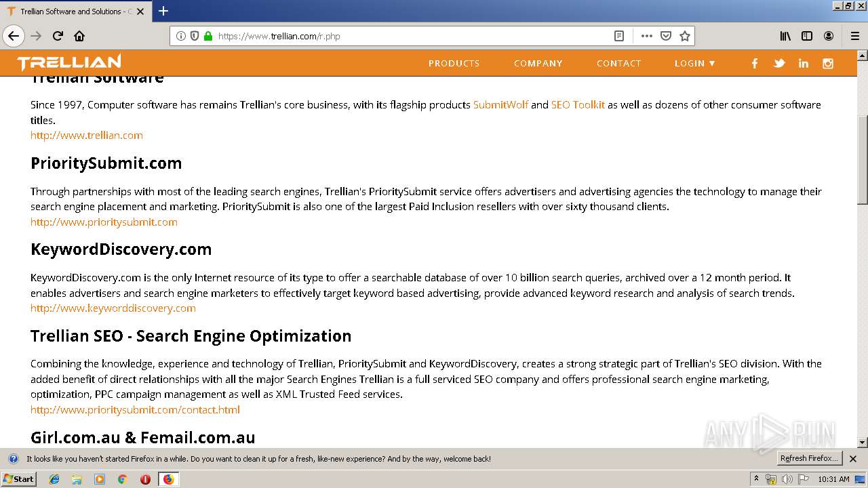Open the Library icon

785,36
